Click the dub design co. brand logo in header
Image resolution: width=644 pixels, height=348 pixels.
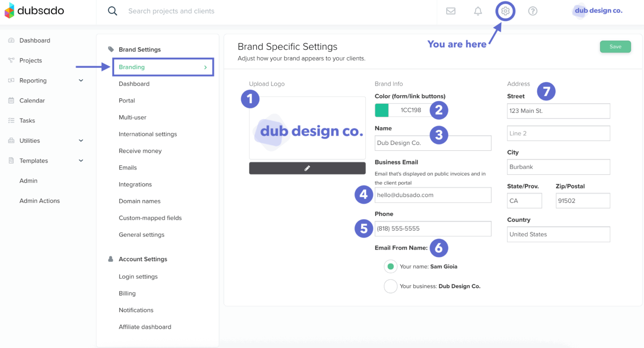597,11
